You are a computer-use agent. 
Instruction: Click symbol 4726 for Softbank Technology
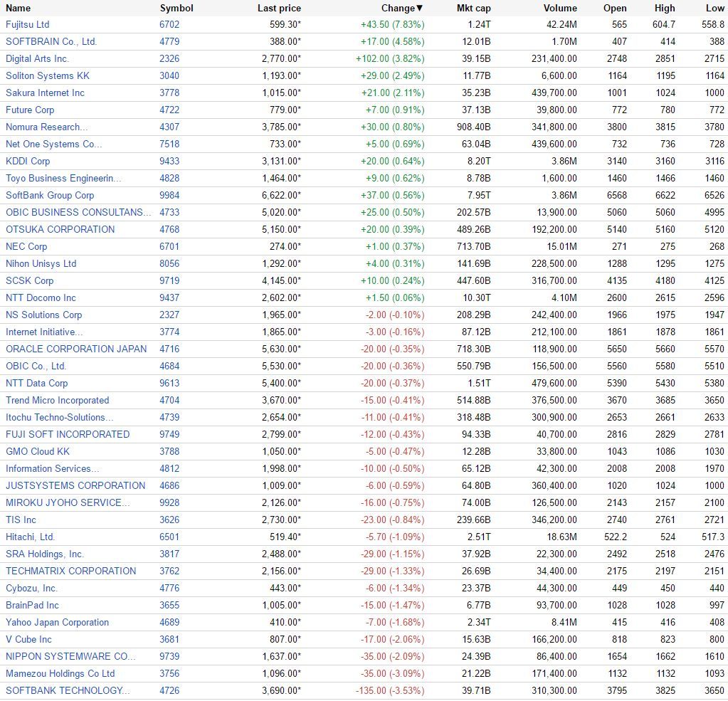click(x=169, y=691)
